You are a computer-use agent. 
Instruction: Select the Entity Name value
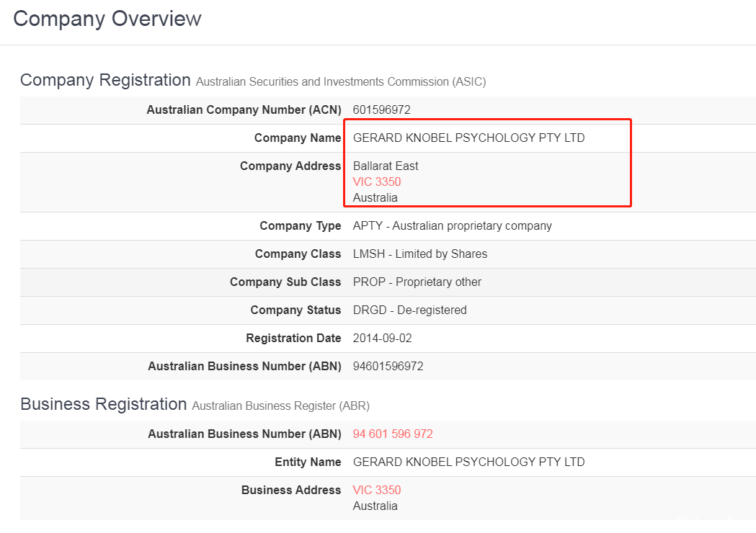468,462
